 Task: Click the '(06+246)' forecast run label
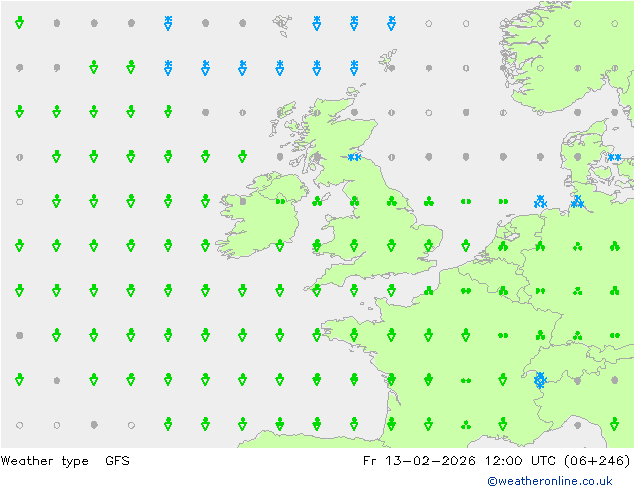point(597,460)
